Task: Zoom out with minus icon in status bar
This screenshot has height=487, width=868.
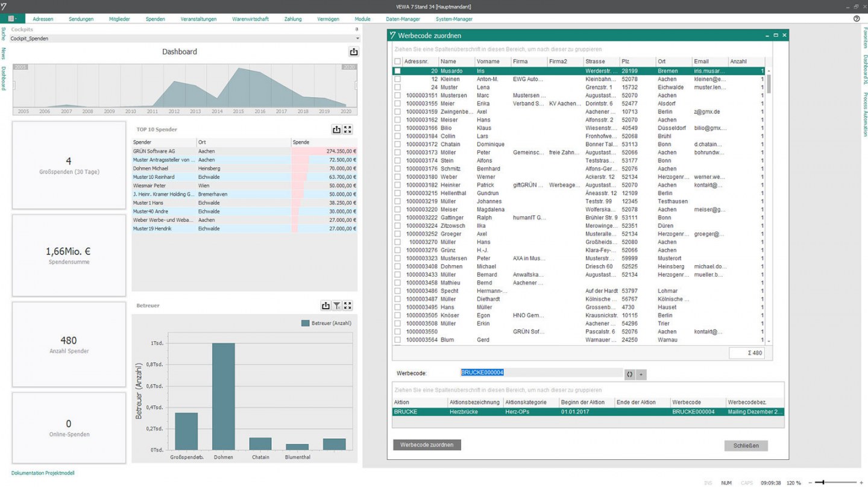Action: pyautogui.click(x=810, y=482)
